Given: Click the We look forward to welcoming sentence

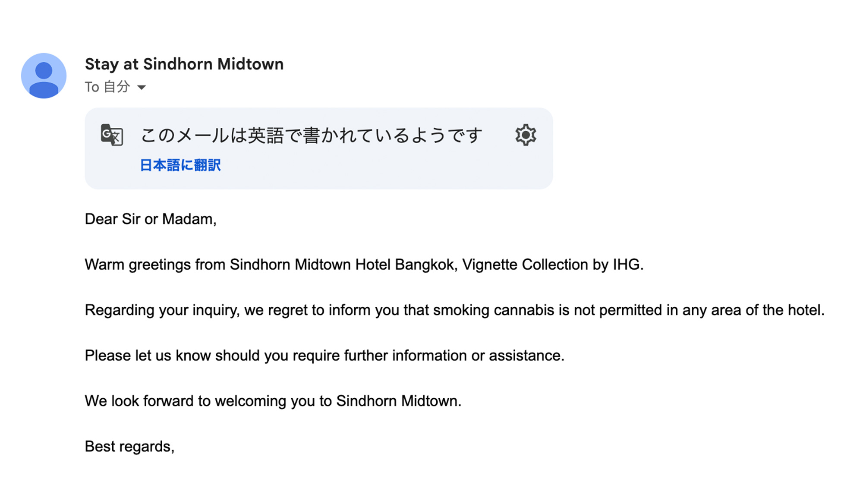Looking at the screenshot, I should point(273,401).
